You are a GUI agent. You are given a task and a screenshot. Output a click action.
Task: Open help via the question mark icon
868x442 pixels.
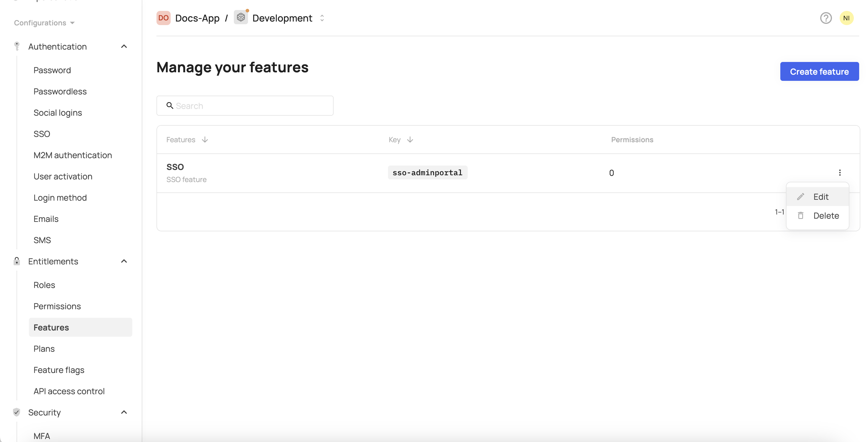[x=825, y=18]
